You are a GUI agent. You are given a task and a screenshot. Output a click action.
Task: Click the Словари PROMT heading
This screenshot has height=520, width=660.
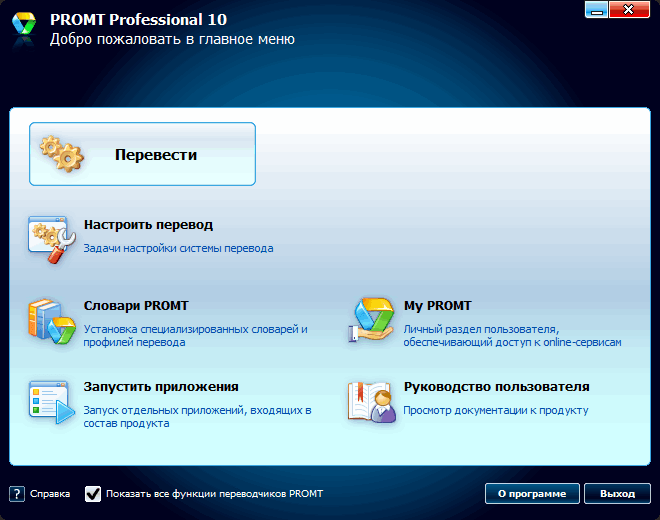(136, 306)
